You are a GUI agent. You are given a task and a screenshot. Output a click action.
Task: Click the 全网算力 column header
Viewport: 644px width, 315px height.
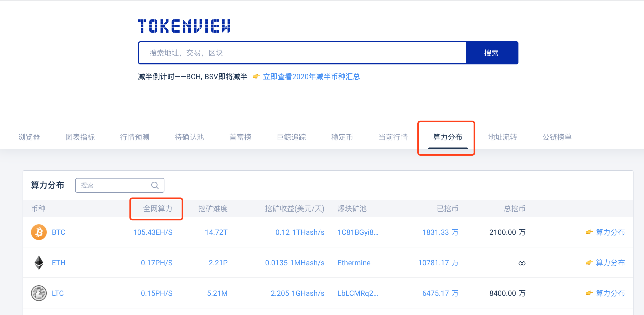158,209
